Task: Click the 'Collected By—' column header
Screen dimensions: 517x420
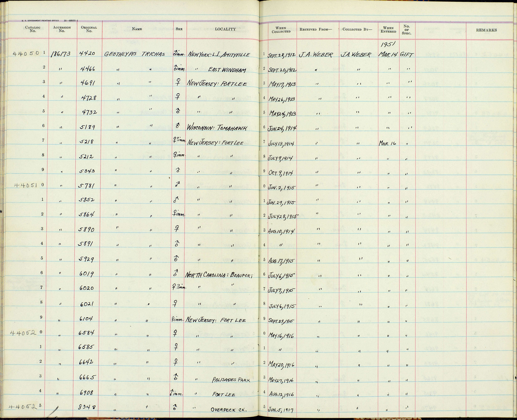Action: coord(357,30)
